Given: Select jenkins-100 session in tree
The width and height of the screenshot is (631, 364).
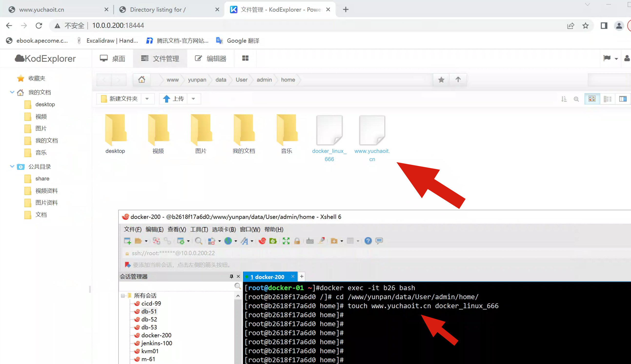Looking at the screenshot, I should pos(156,343).
